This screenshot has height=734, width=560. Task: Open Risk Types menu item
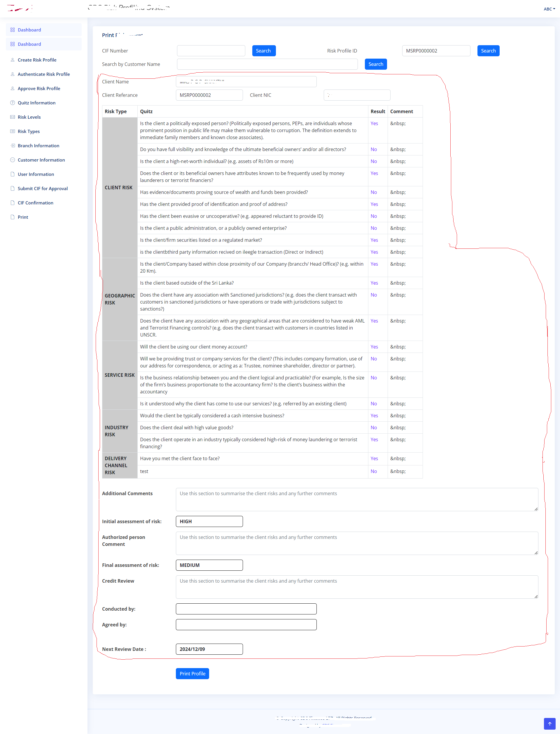click(x=44, y=131)
